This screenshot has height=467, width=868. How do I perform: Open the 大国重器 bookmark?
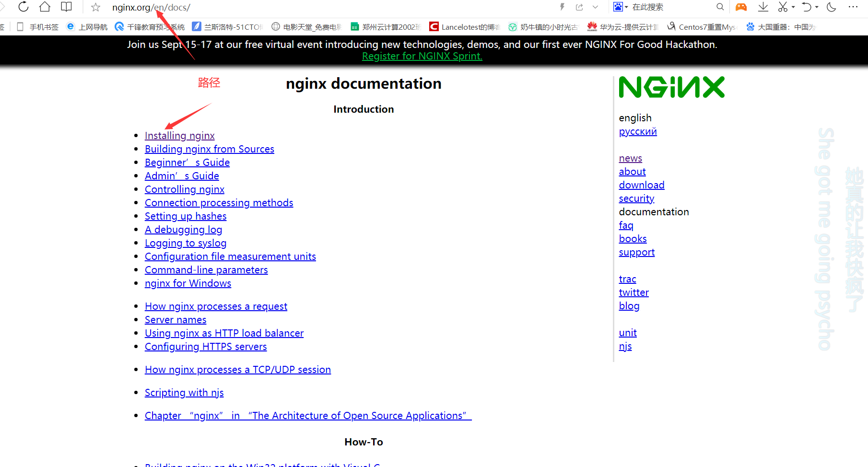[781, 27]
